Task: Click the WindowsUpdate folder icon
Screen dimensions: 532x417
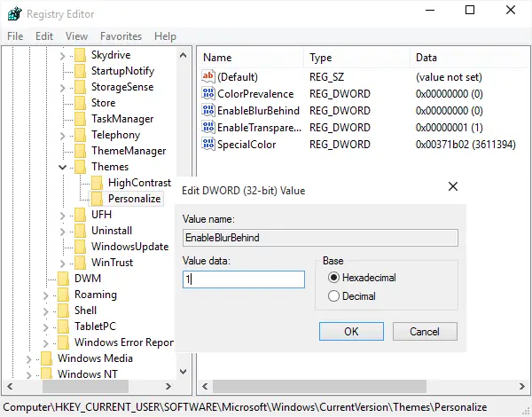Action: point(80,247)
